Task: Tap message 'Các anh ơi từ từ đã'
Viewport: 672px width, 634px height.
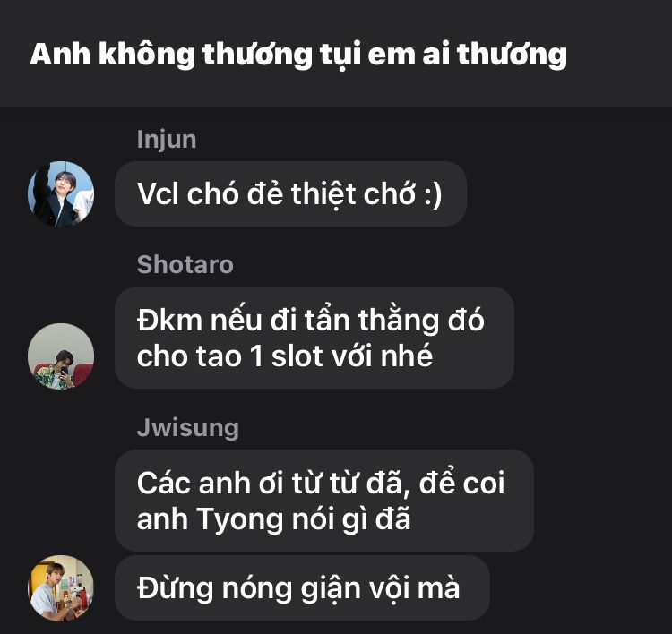Action: click(x=324, y=501)
